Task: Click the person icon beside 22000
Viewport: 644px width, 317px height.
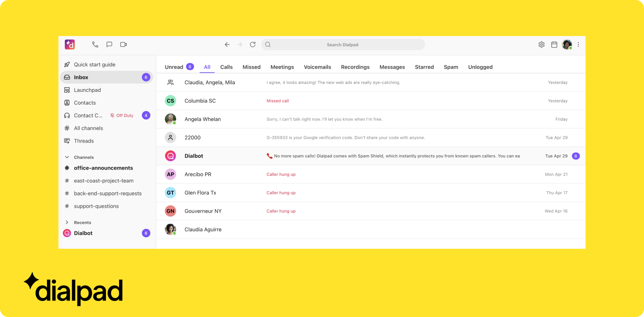Action: pos(170,137)
